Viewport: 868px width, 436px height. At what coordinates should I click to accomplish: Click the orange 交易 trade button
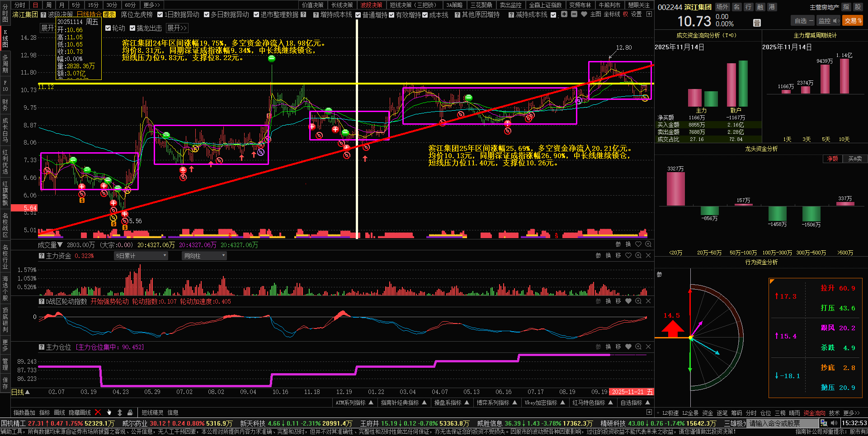pyautogui.click(x=853, y=21)
